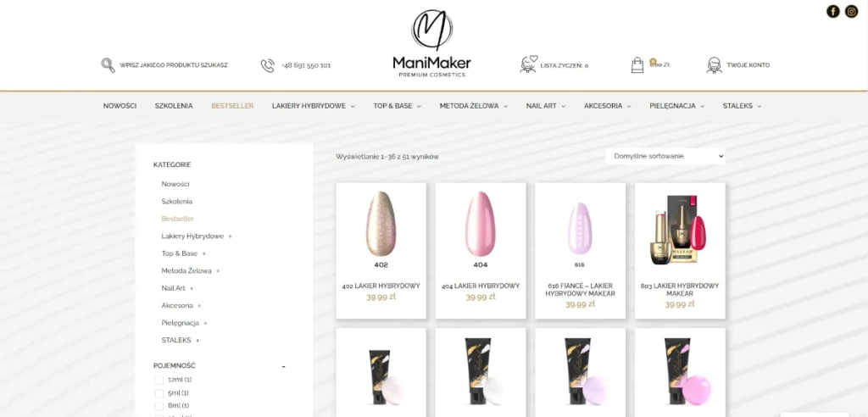
Task: Open the 402 Lakier Hybrydowy product link
Action: (x=381, y=286)
